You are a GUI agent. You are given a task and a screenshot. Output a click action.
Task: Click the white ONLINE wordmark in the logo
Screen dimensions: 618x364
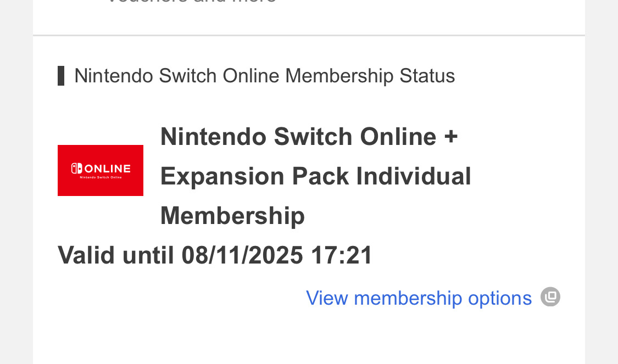pyautogui.click(x=107, y=169)
